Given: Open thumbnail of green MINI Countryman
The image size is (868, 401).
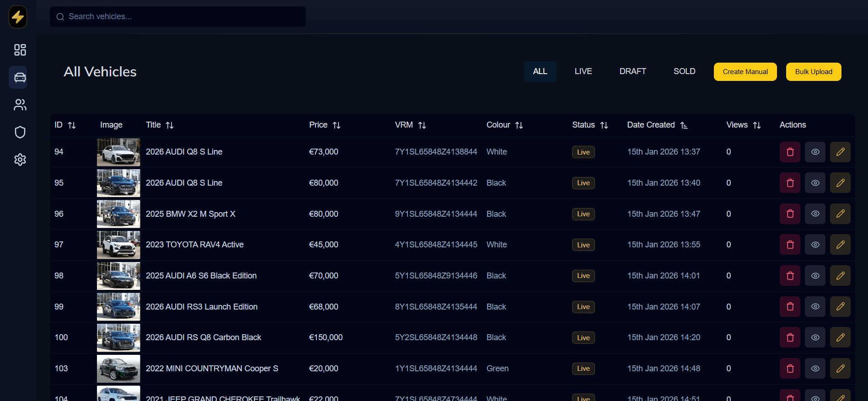Looking at the screenshot, I should click(x=118, y=369).
